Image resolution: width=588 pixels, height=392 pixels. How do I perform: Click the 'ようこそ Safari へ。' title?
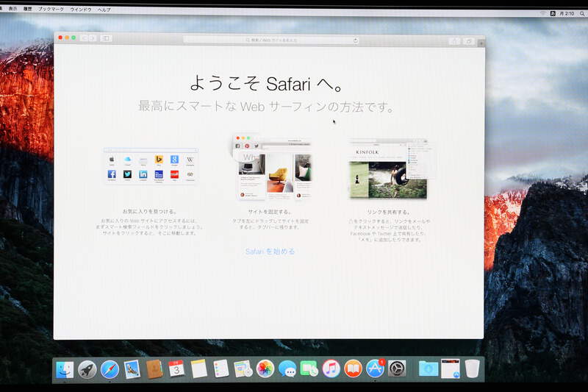(x=267, y=83)
